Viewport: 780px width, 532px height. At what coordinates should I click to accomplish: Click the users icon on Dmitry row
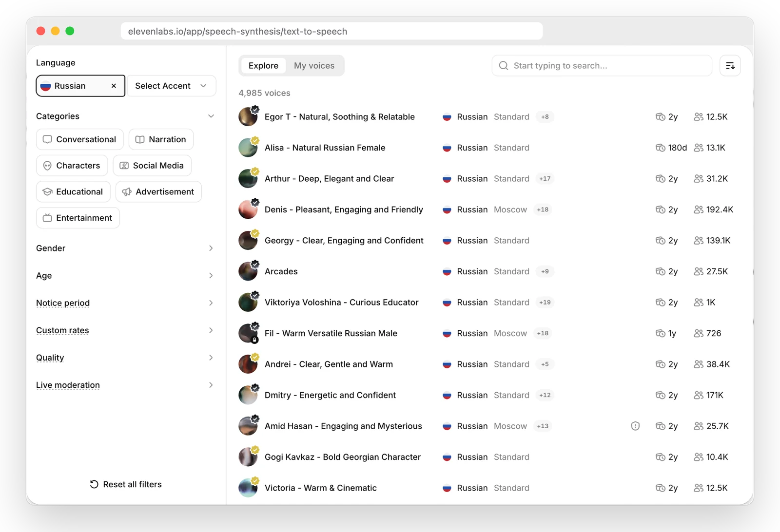coord(699,395)
